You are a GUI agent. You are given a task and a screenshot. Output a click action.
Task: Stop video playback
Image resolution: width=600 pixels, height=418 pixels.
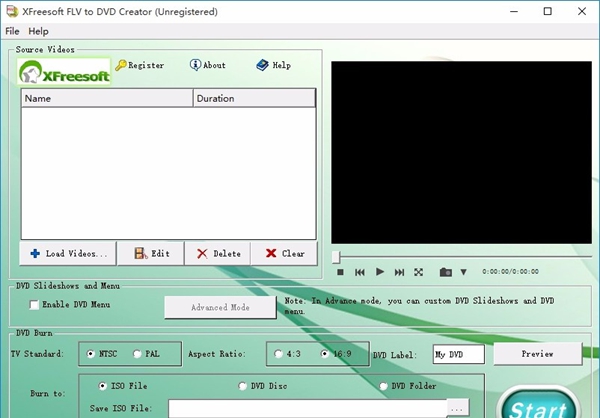(340, 272)
